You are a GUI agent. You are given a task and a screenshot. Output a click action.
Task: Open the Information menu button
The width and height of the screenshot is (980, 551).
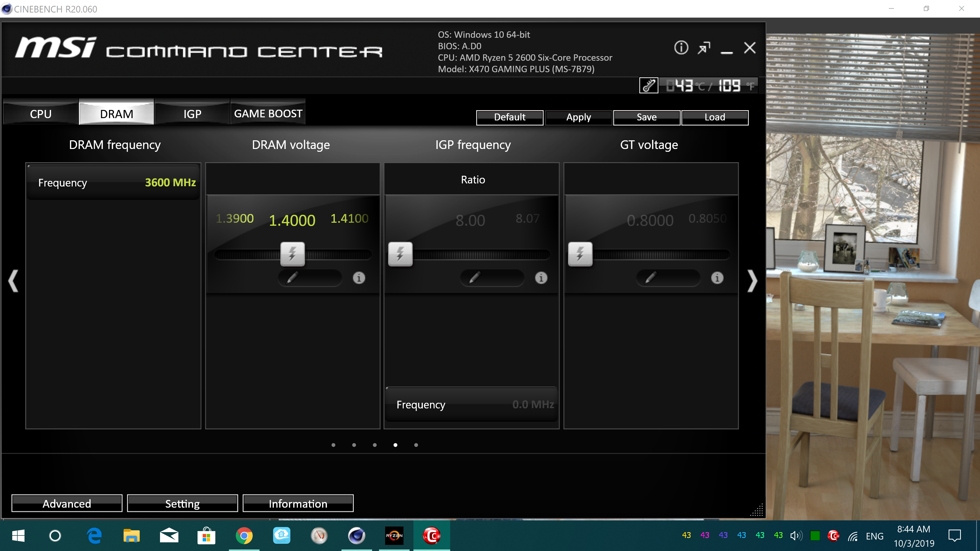coord(298,504)
